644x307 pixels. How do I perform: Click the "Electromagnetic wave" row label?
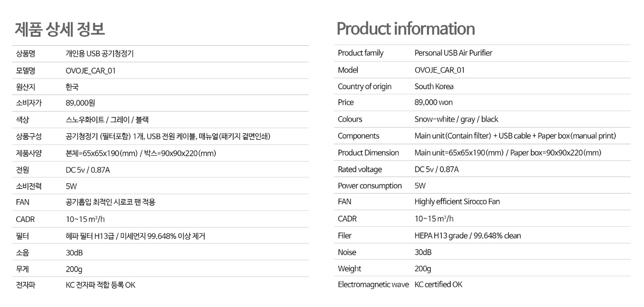373,284
